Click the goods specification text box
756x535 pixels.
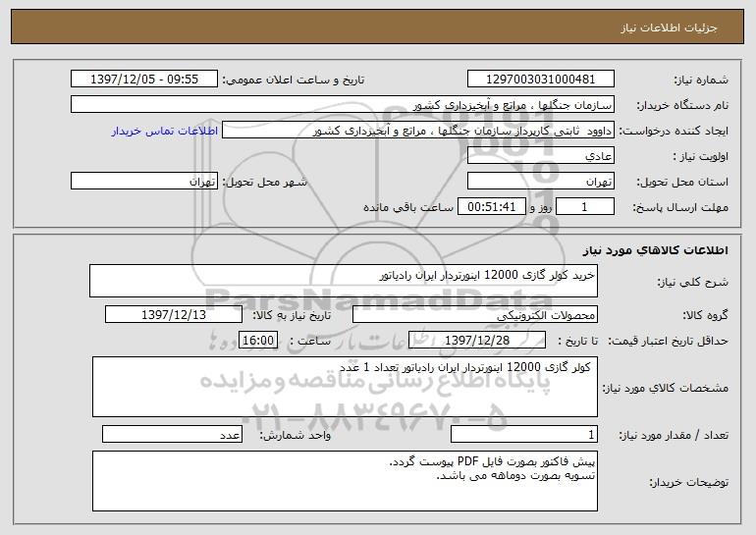click(x=345, y=387)
